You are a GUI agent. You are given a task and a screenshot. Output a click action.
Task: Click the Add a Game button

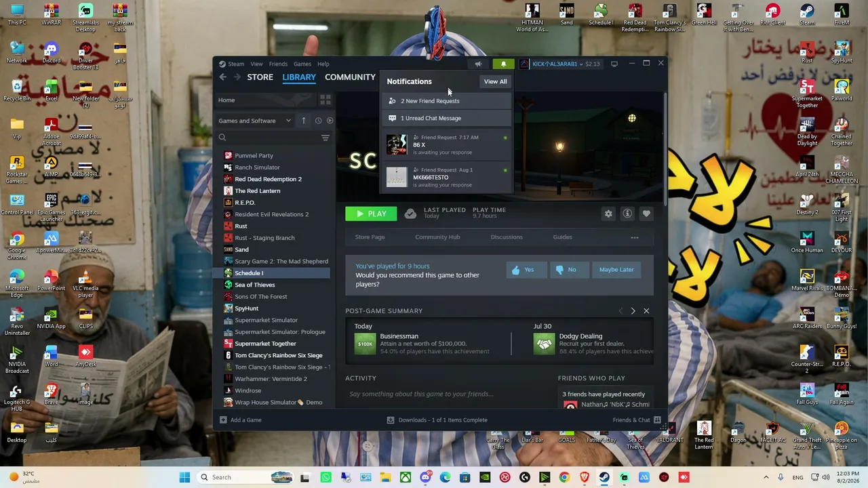click(x=240, y=420)
